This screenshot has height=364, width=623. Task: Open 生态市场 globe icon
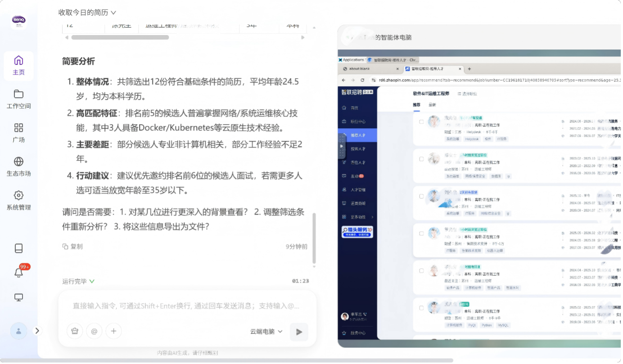click(18, 166)
